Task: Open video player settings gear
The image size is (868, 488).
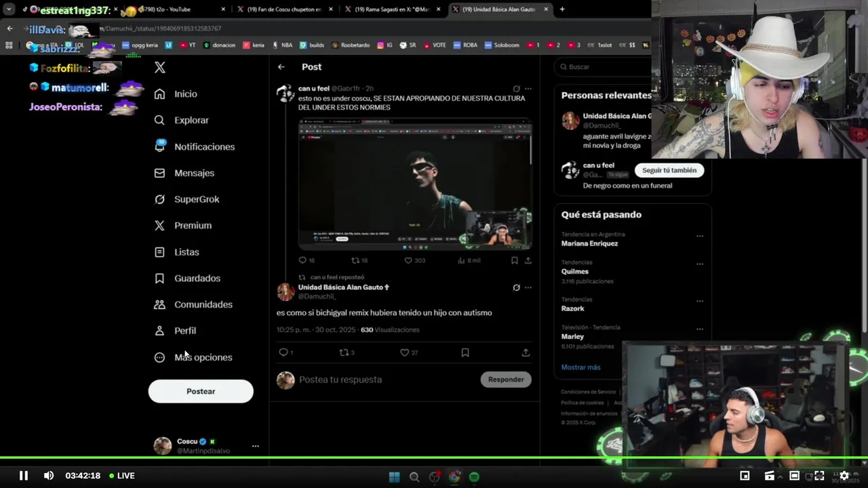Action: (x=844, y=476)
